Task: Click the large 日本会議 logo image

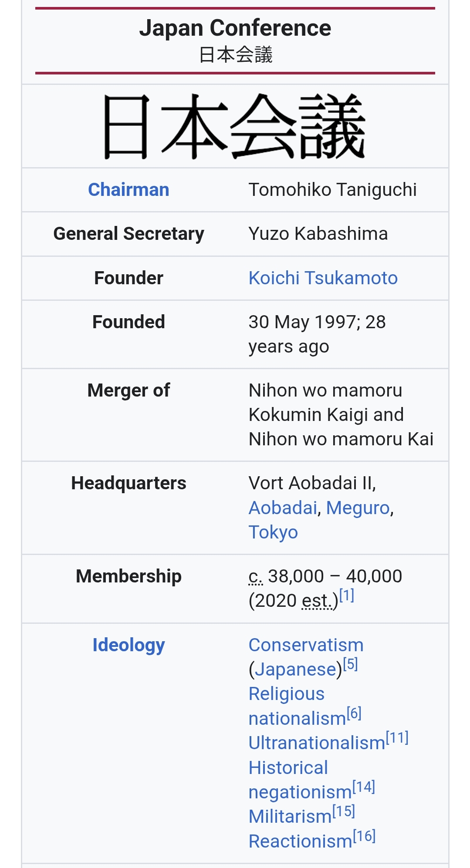Action: point(235,126)
